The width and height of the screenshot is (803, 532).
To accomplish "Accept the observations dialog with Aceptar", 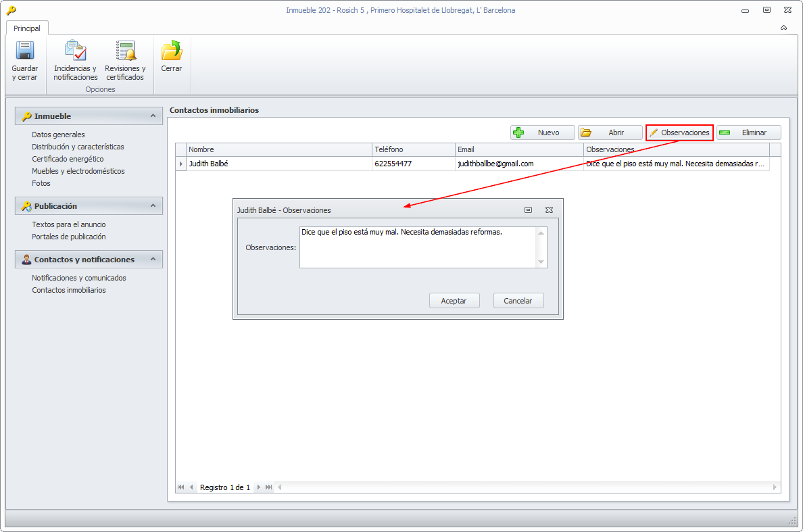I will [454, 301].
